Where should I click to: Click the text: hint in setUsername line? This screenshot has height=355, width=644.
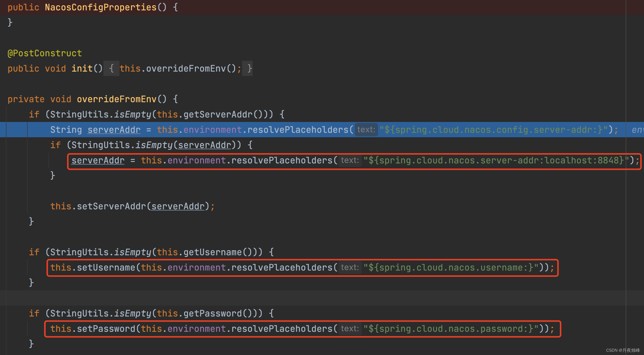pos(350,267)
